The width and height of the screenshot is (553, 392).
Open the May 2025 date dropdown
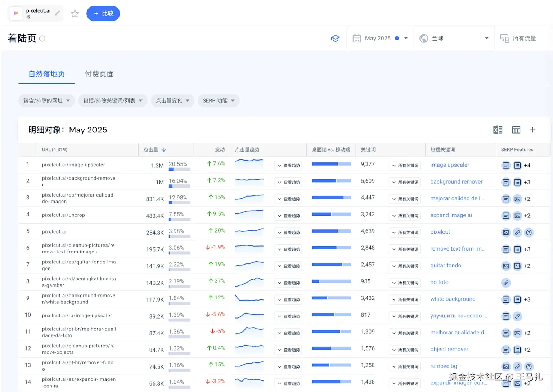(380, 38)
